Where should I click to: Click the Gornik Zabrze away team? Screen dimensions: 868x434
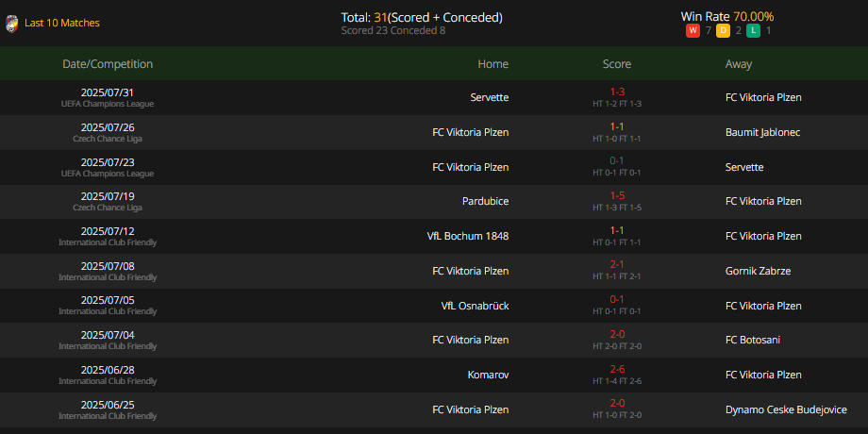tap(758, 271)
